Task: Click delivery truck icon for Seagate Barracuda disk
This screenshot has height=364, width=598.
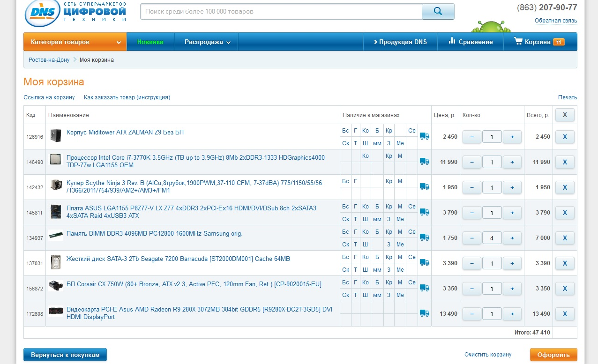Action: coord(425,263)
